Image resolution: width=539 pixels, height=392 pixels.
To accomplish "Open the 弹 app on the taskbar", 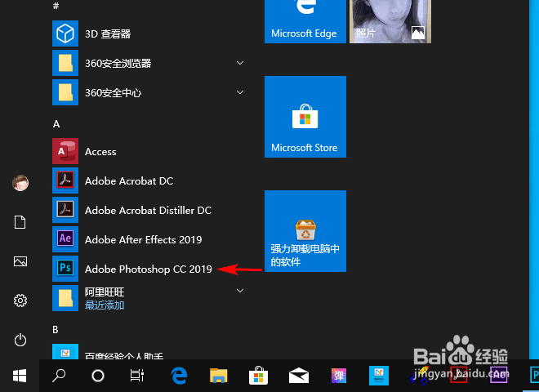I will pyautogui.click(x=339, y=376).
